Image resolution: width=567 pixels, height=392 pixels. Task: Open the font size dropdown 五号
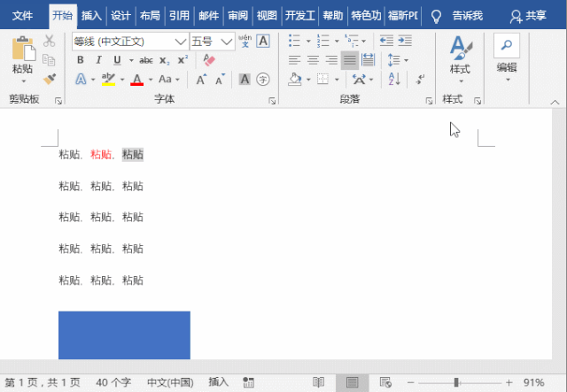[x=228, y=42]
